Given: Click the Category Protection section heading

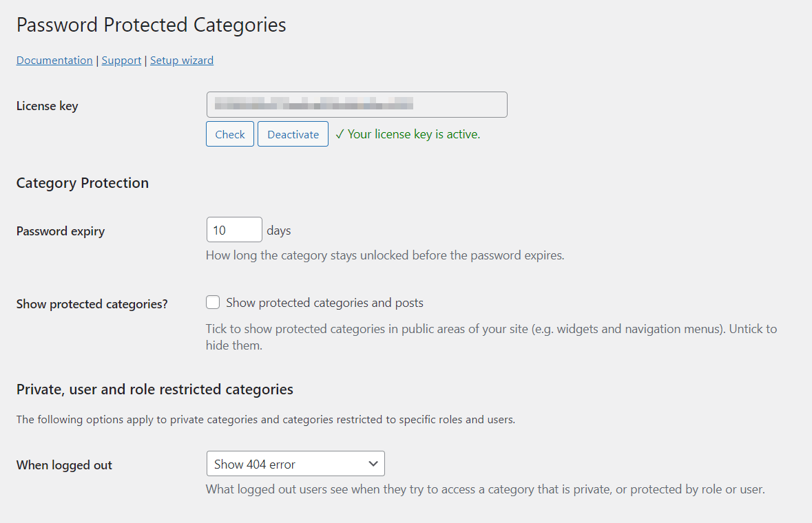Looking at the screenshot, I should (82, 183).
